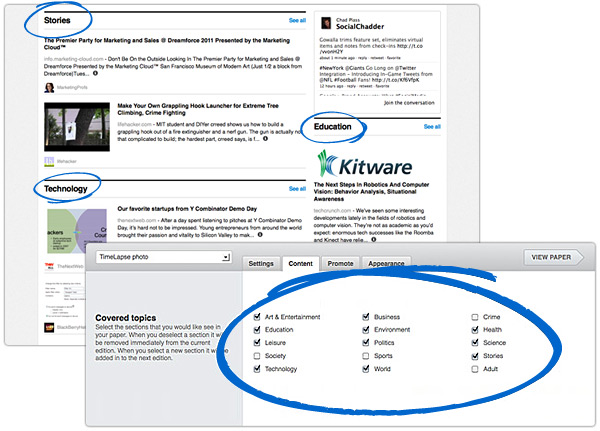Open the Promote tab
This screenshot has width=600, height=431.
(x=340, y=263)
